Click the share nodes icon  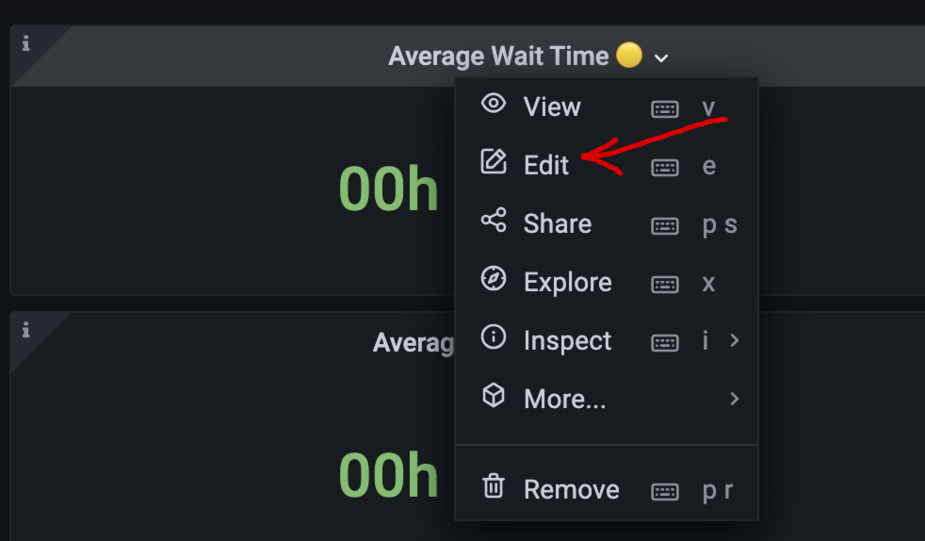pos(493,221)
